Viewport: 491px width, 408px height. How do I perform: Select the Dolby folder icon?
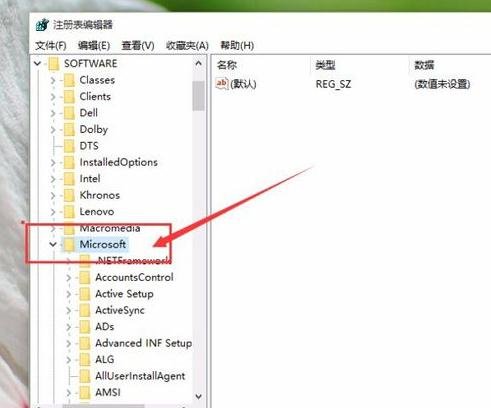(x=69, y=129)
